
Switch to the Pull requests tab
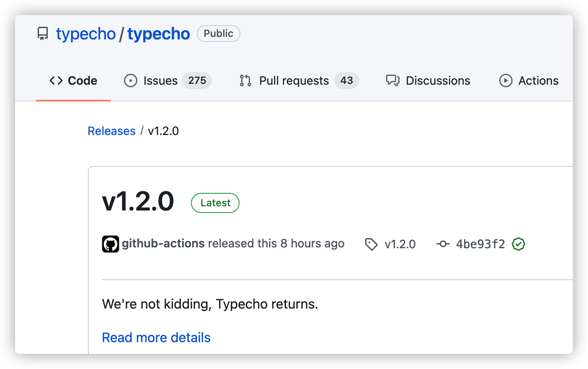click(x=299, y=81)
